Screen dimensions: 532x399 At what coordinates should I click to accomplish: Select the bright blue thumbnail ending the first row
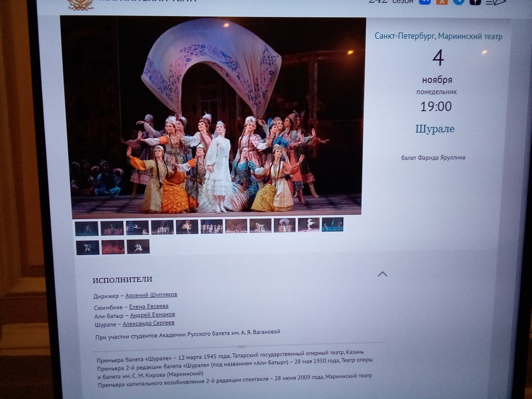click(x=333, y=224)
